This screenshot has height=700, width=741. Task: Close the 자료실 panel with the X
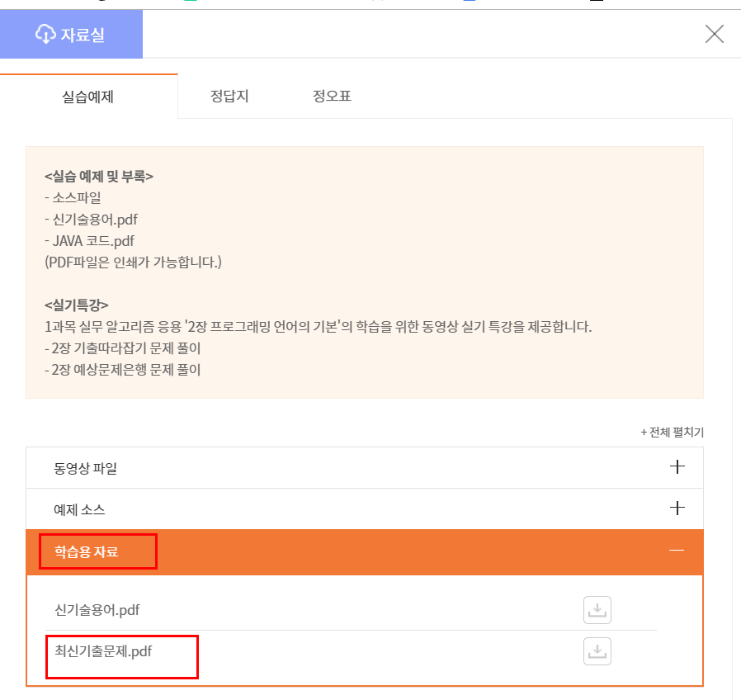(x=714, y=34)
